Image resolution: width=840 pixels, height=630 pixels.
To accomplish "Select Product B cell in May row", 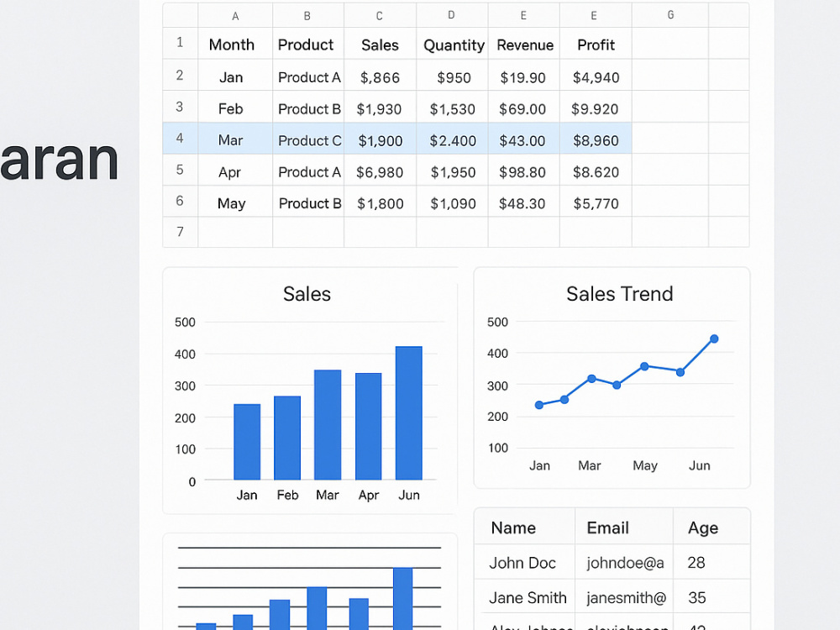I will click(x=308, y=202).
